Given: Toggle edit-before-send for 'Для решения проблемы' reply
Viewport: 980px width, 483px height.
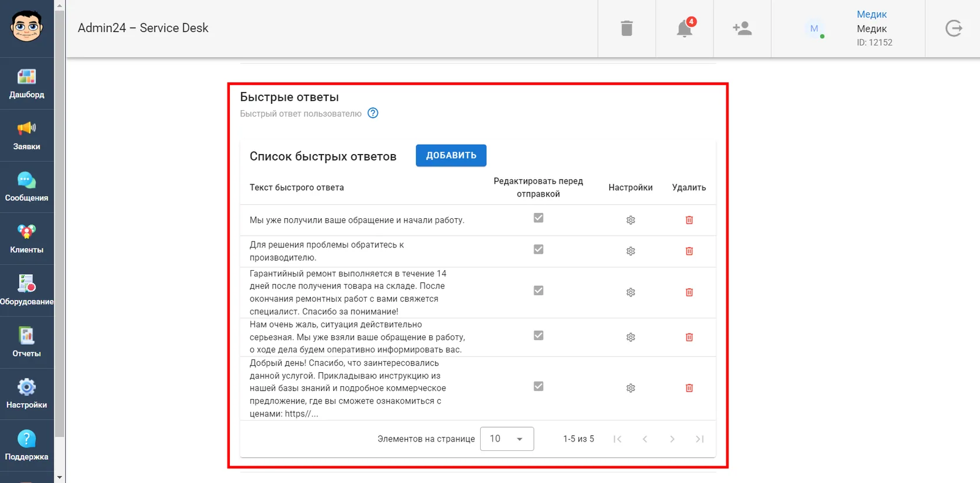Looking at the screenshot, I should 538,249.
